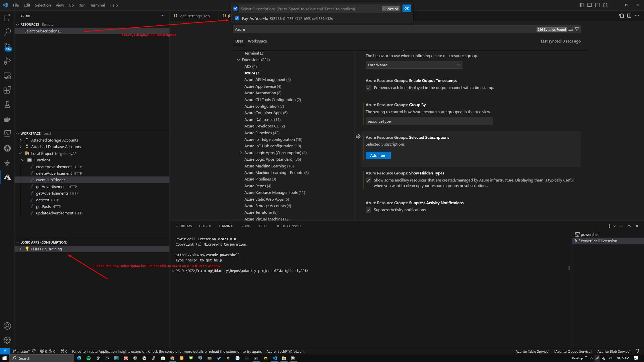The image size is (644, 362).
Task: Toggle Enable Output Timestamps checkbox
Action: pos(368,88)
